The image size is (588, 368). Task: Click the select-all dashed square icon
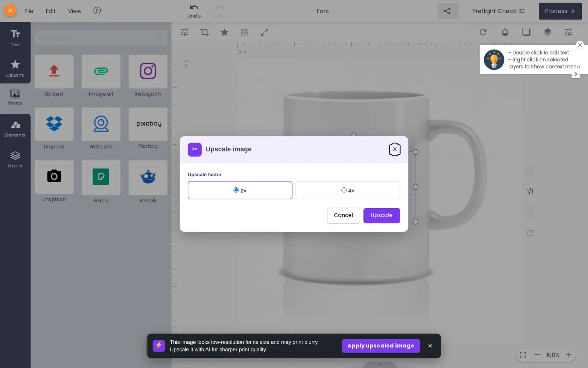244,32
